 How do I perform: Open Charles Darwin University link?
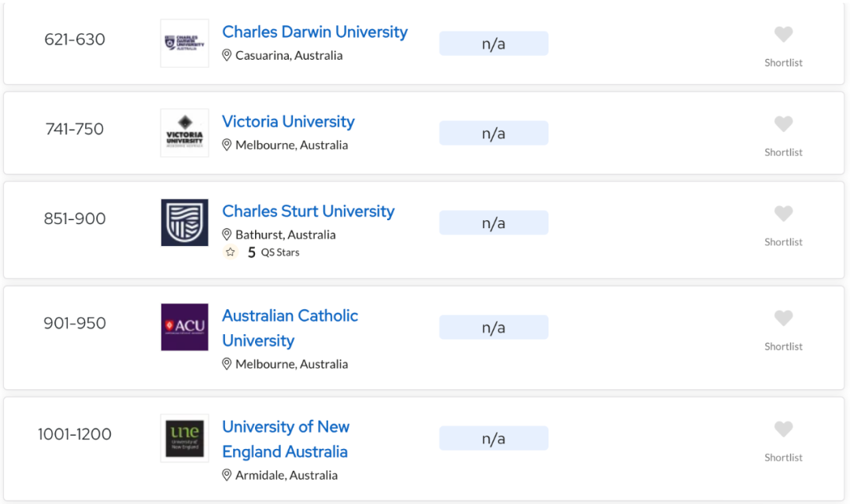click(315, 32)
